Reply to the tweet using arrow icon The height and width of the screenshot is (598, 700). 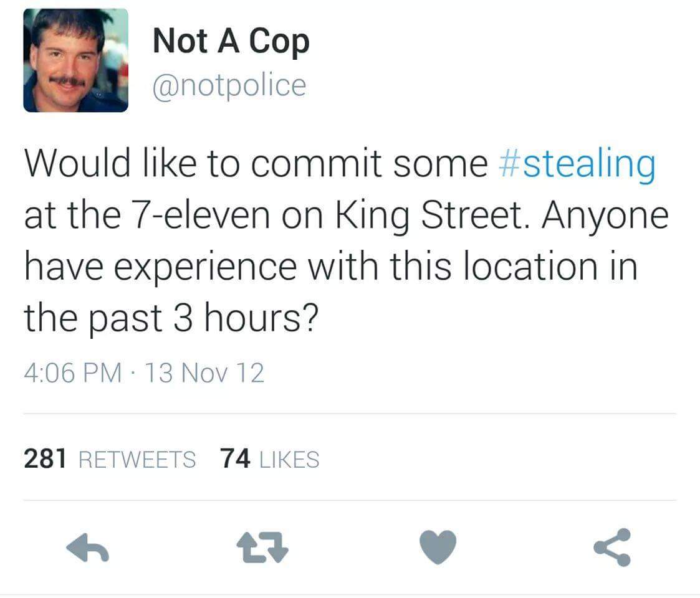coord(87,547)
